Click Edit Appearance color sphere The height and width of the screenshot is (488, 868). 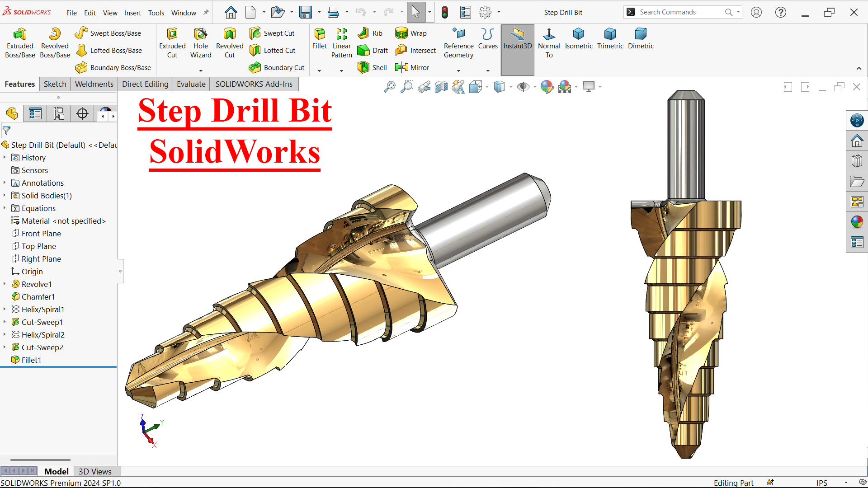(547, 87)
